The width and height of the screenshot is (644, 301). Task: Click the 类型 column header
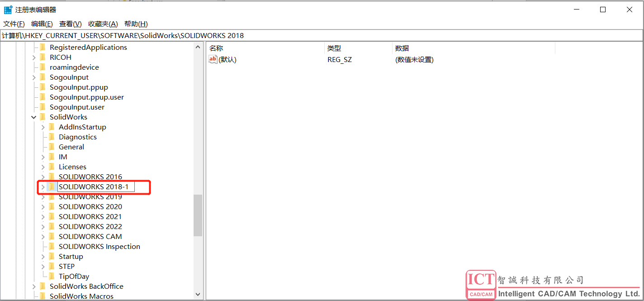pos(359,48)
